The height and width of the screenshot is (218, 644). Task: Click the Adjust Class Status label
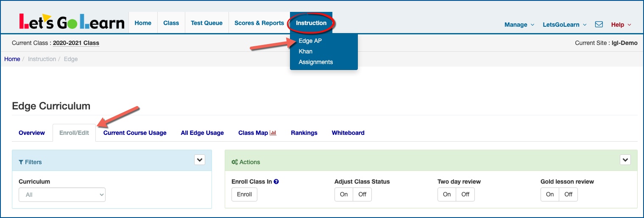(362, 182)
